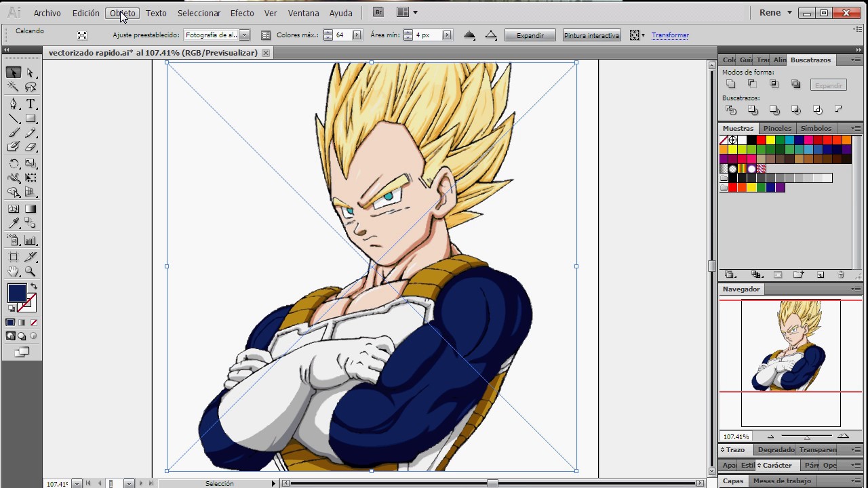The width and height of the screenshot is (868, 488).
Task: Close the vectorizado rapido.ai document tab
Action: (x=266, y=53)
